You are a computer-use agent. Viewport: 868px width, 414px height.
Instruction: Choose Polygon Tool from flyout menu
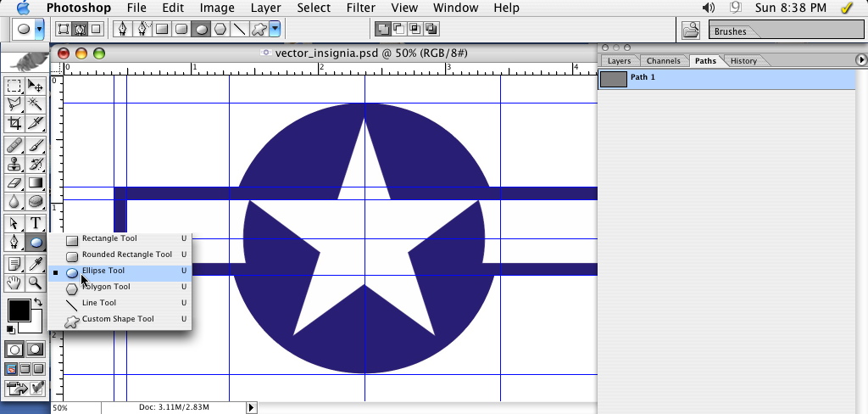coord(120,287)
